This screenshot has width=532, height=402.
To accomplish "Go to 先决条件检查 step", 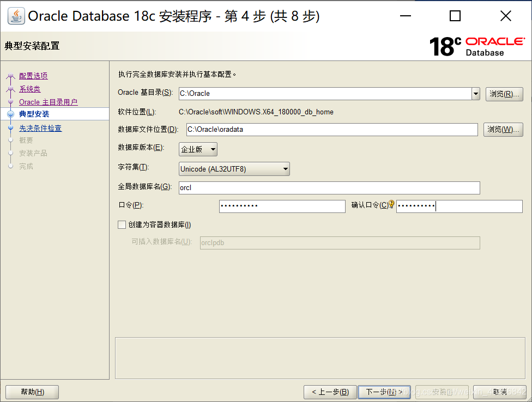I will coord(40,128).
